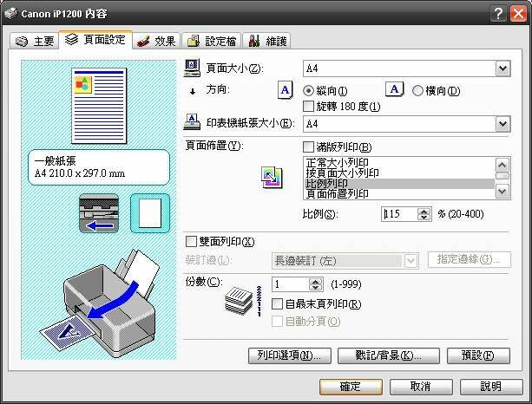Open the 設定檔 tab
The width and height of the screenshot is (532, 404).
(211, 41)
